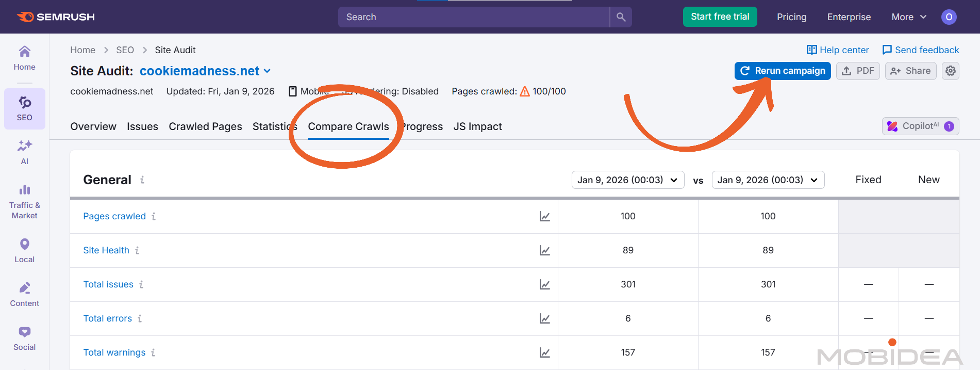Click the Updated: Fri, Jan 9, 2026 text
This screenshot has height=370, width=980.
tap(220, 91)
